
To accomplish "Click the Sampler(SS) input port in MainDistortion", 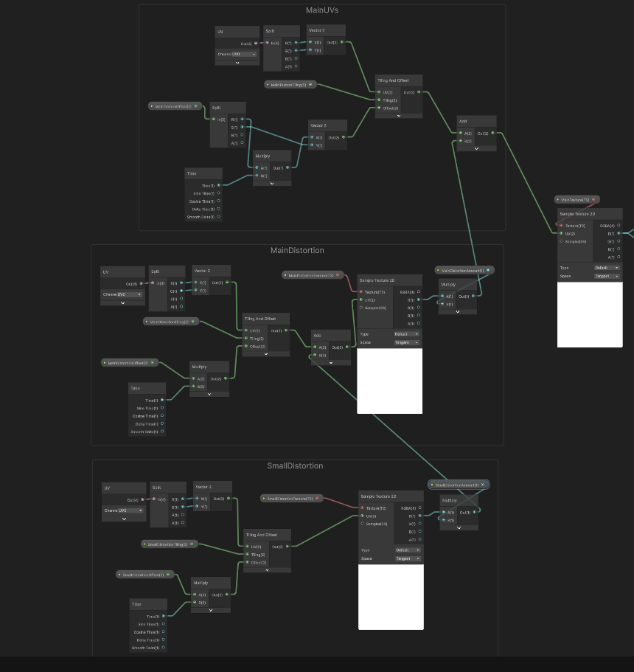I will [361, 308].
